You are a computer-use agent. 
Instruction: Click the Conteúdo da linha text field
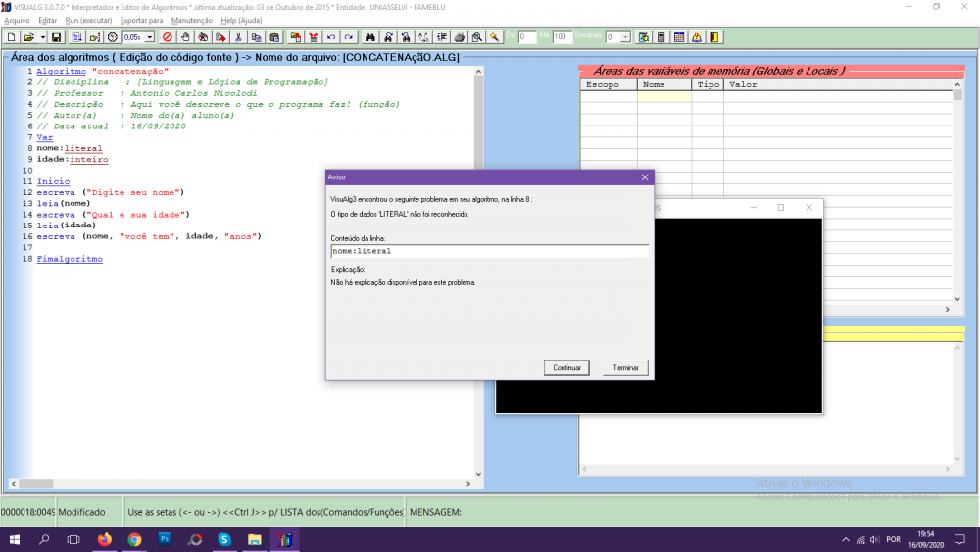click(490, 251)
